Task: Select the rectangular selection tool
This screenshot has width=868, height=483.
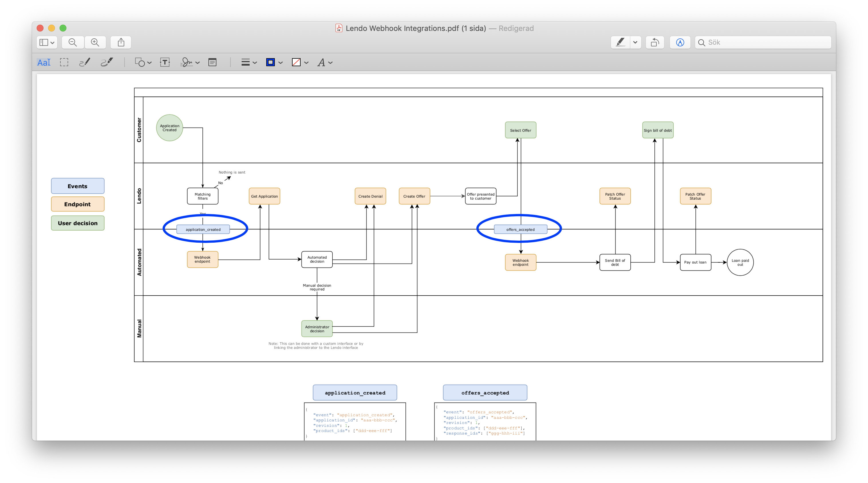Action: [64, 62]
